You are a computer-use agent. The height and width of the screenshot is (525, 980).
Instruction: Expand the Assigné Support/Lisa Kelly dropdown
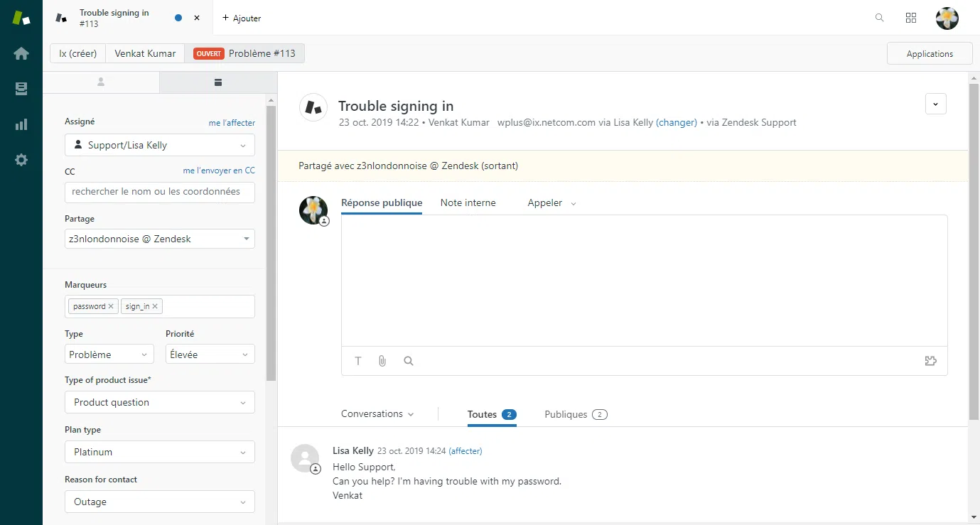(159, 145)
